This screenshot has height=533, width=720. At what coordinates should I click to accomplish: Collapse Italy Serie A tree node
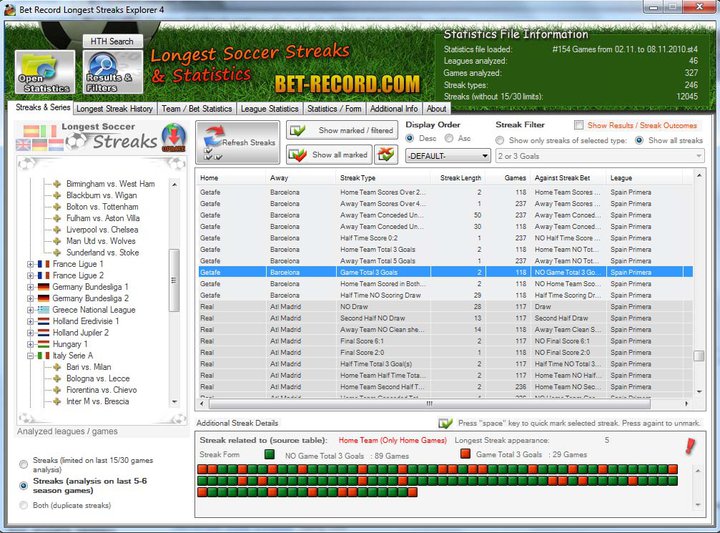[x=30, y=356]
